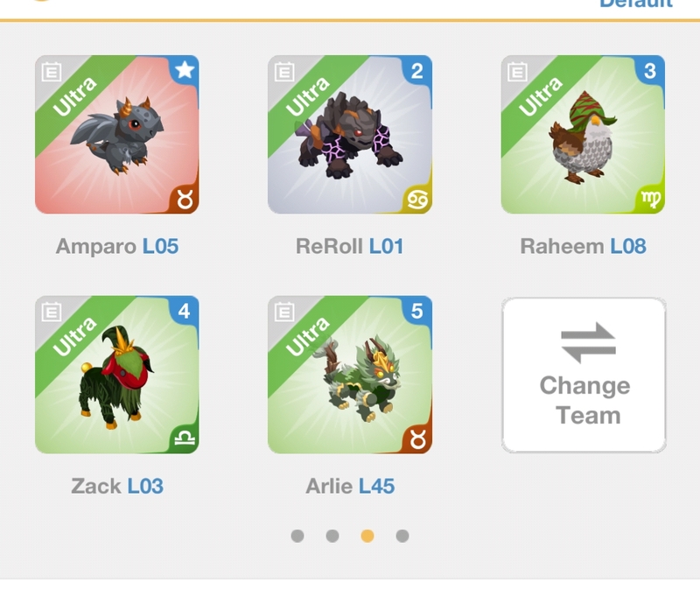
Task: Open note icon on Arlie card
Action: tap(284, 312)
